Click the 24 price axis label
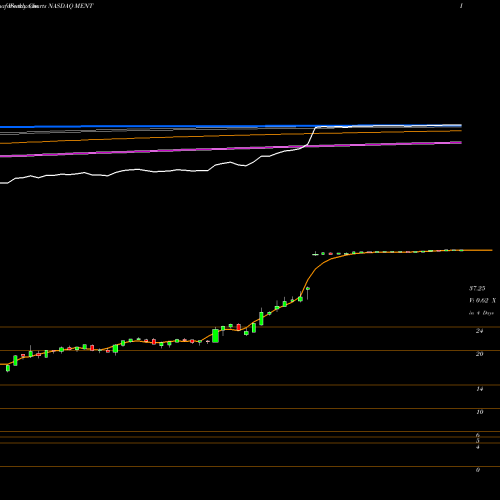The width and height of the screenshot is (500, 500). coord(479,331)
